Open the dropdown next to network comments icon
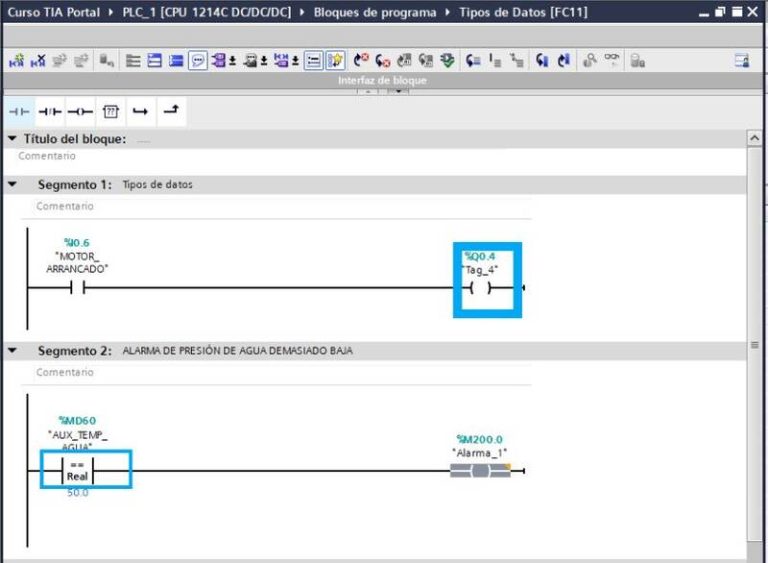The image size is (768, 563). pyautogui.click(x=264, y=61)
